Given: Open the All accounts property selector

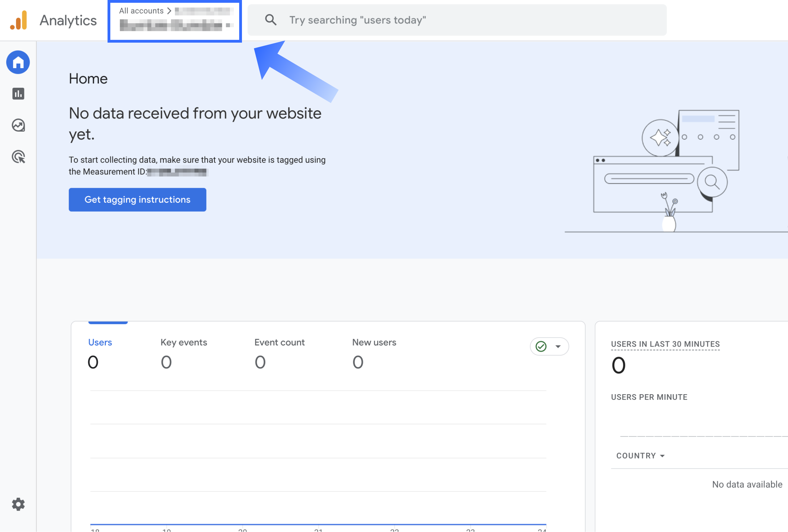Looking at the screenshot, I should (175, 24).
